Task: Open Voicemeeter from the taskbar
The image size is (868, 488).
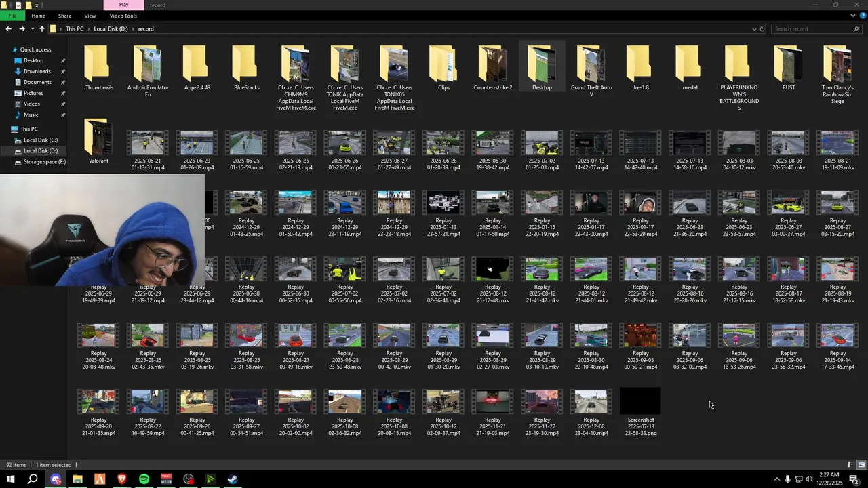Action: pyautogui.click(x=166, y=479)
